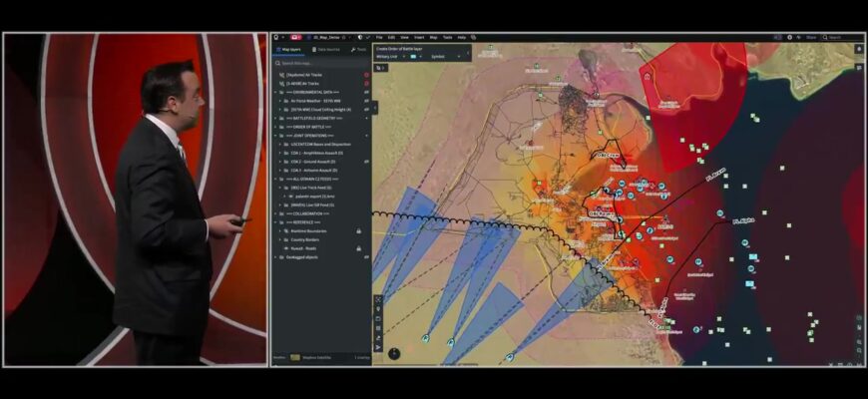This screenshot has width=868, height=399.
Task: Open the View menu
Action: (405, 37)
